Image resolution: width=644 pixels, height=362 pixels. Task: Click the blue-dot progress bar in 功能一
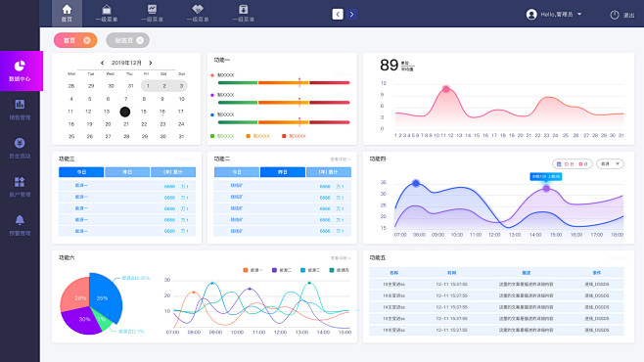click(x=284, y=122)
